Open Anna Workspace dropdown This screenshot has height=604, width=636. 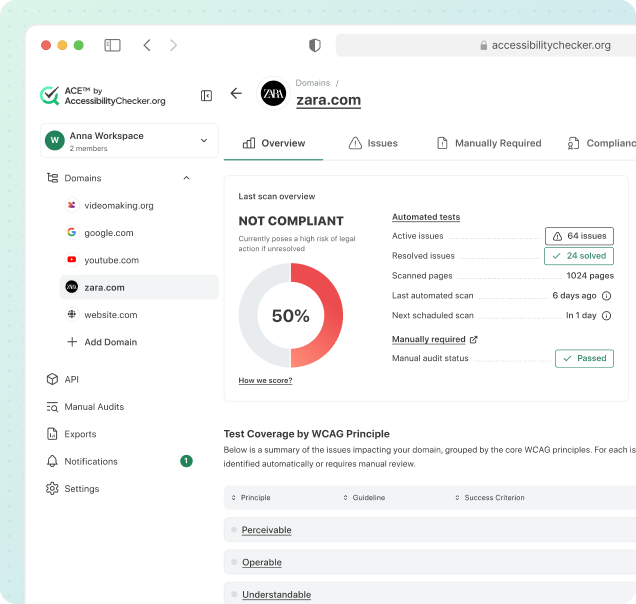pyautogui.click(x=129, y=140)
